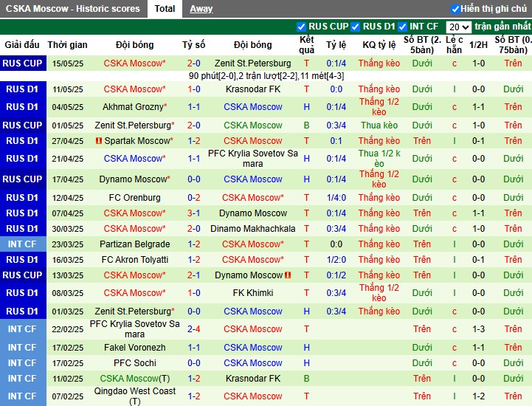532x406 pixels.
Task: Click the 0:1 odds on 27/04/25
Action: tap(336, 140)
